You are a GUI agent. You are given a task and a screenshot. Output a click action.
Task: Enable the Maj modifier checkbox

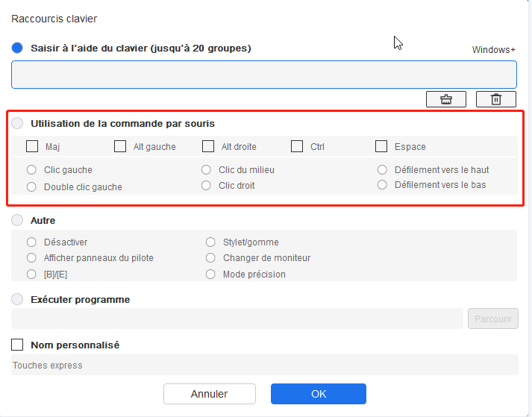click(32, 146)
